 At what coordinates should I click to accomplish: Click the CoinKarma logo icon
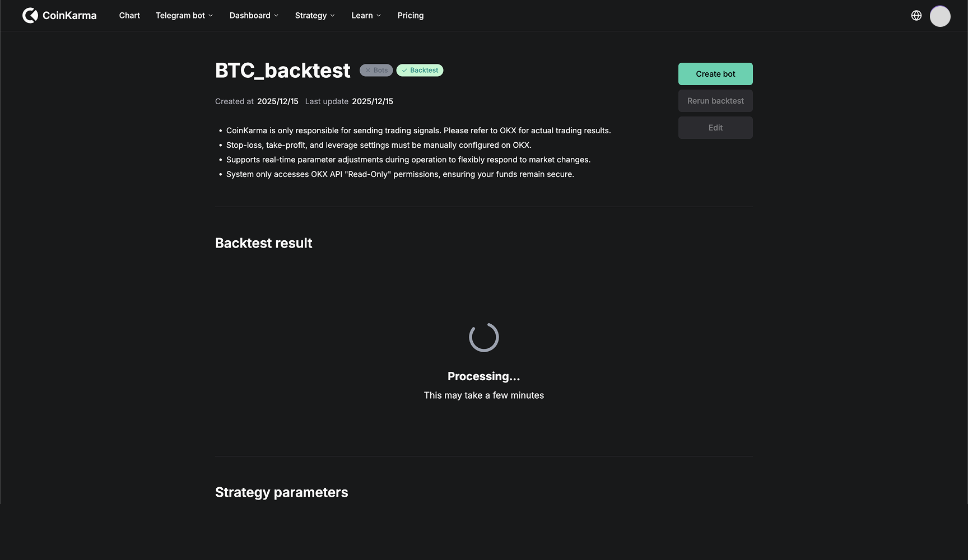(x=30, y=16)
